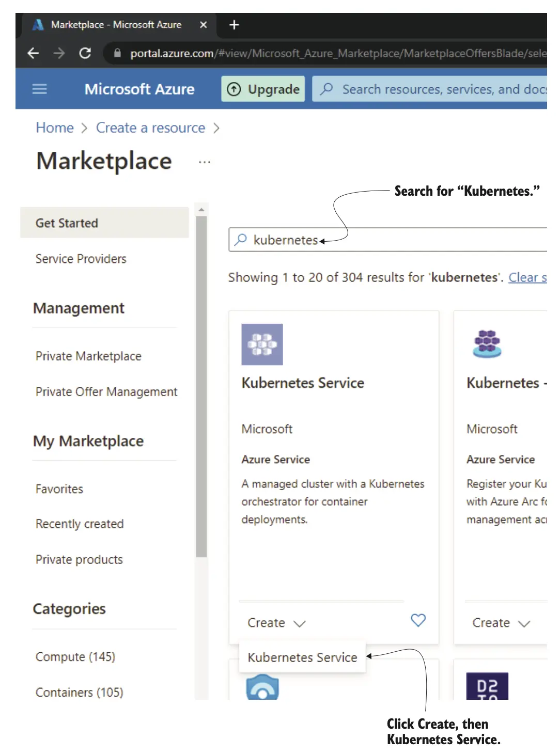Filter by Containers (105) category

pos(80,693)
